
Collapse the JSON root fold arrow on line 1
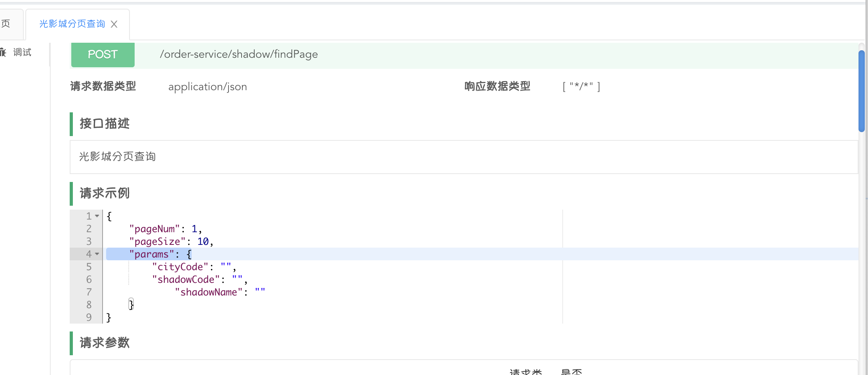97,216
